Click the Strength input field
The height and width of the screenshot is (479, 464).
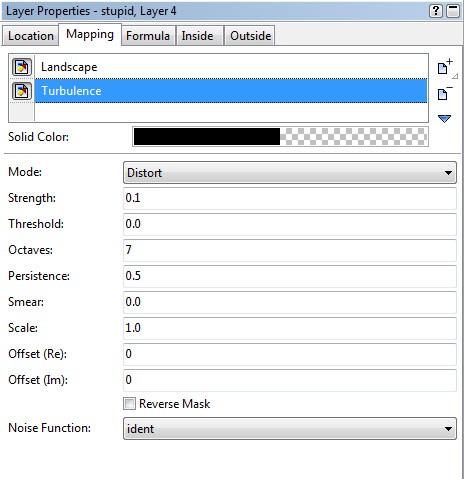coord(290,198)
